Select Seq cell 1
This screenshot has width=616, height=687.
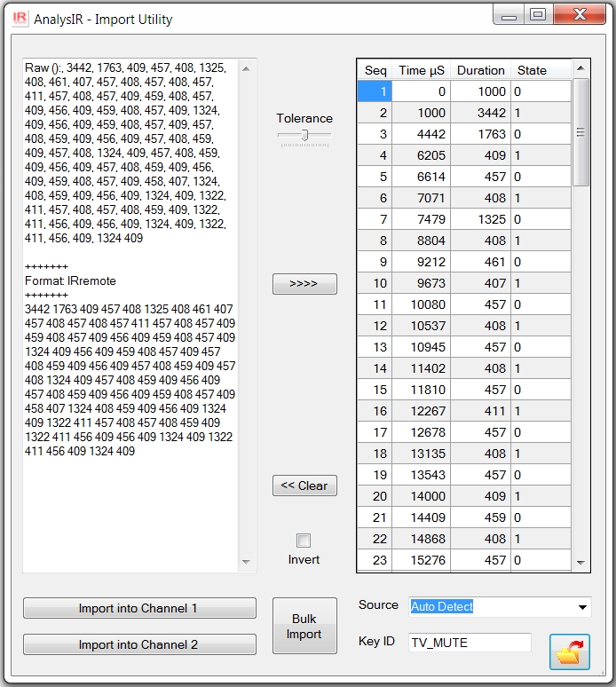pos(375,91)
